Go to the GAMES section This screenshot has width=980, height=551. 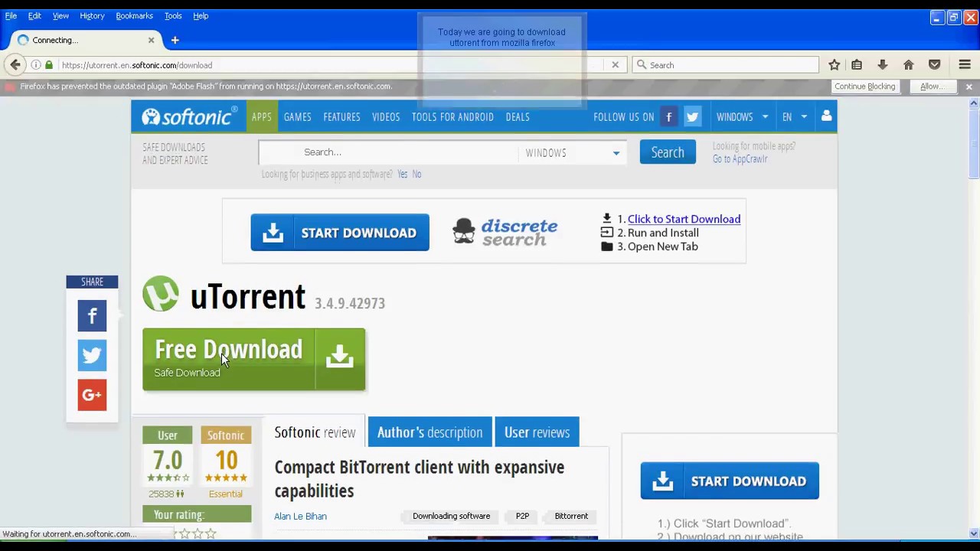297,117
